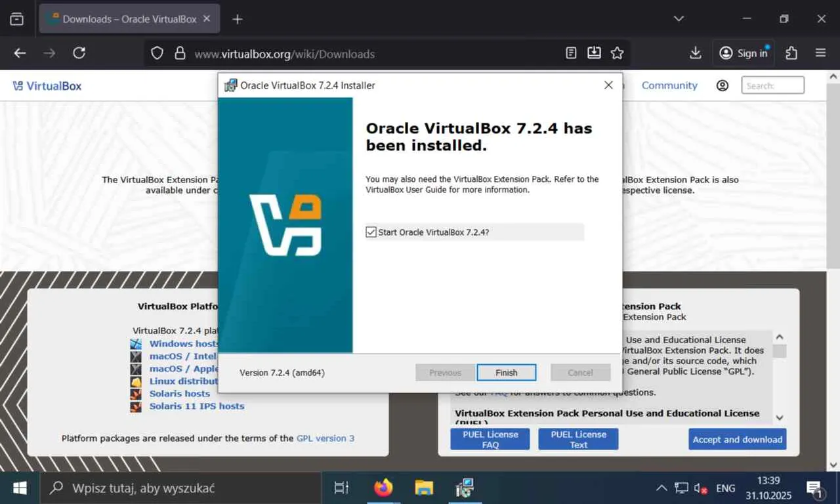The height and width of the screenshot is (504, 840).
Task: Click the icon beside Windows hosts link
Action: coord(136,344)
